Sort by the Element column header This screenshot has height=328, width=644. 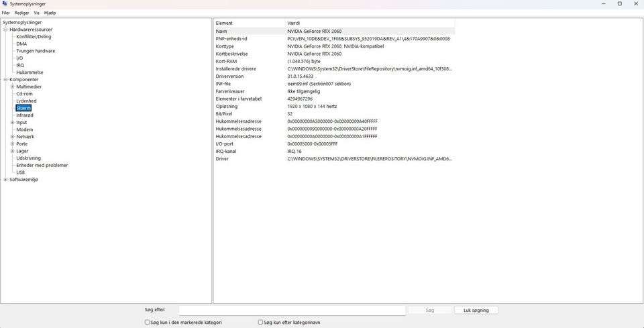(x=250, y=23)
